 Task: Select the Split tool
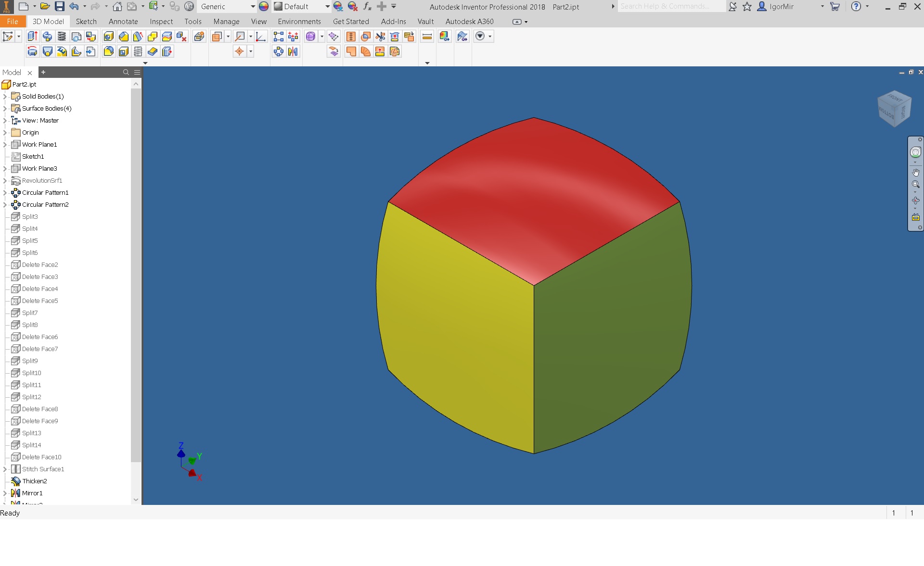[167, 37]
